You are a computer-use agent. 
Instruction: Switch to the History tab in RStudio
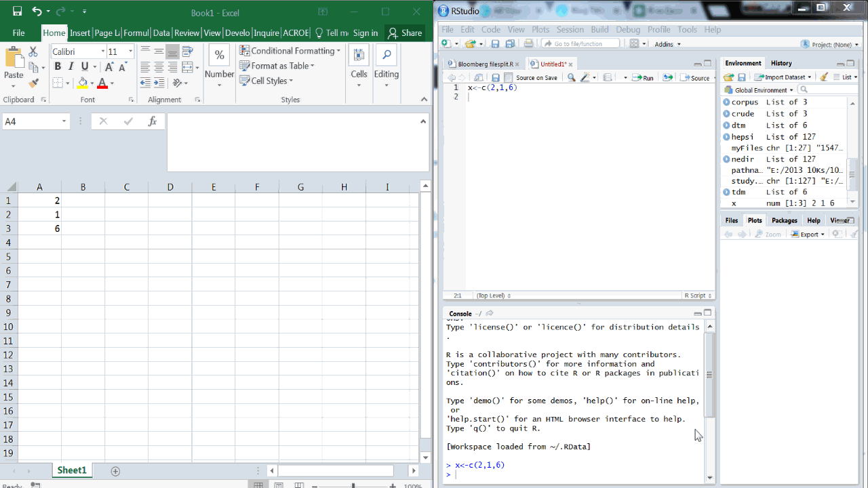(781, 63)
